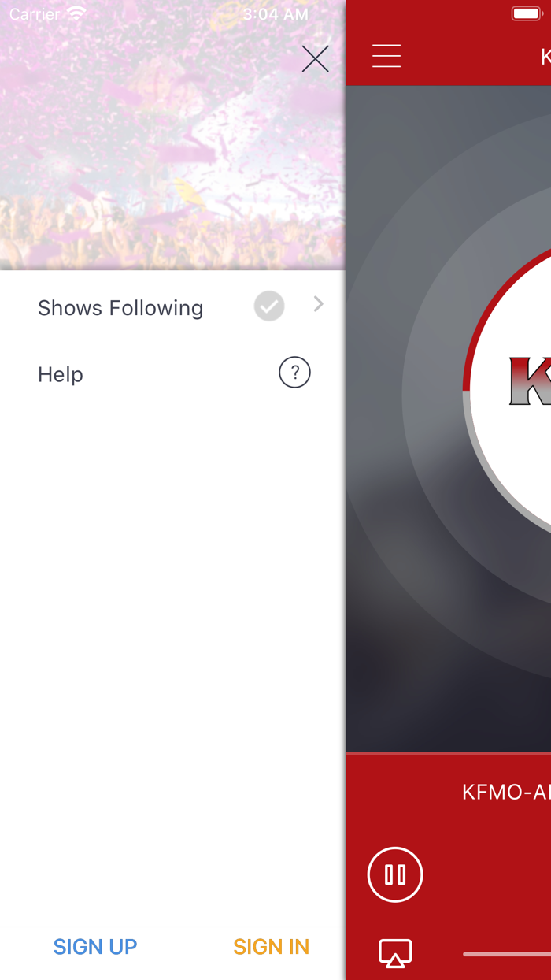Toggle the Shows Following checkmark
The height and width of the screenshot is (980, 551).
(269, 306)
